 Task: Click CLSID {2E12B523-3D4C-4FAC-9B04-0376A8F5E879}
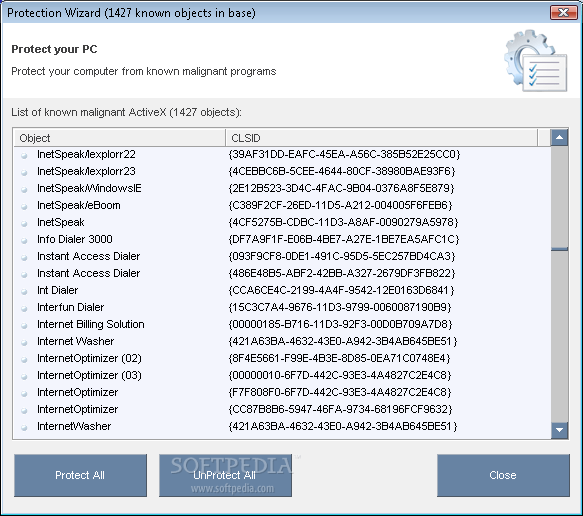341,188
